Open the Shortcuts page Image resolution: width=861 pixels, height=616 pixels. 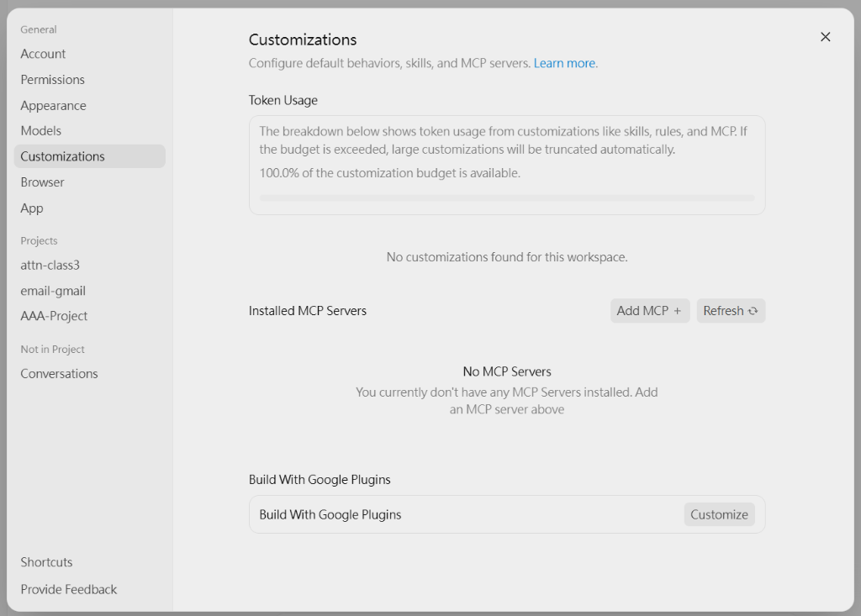47,562
